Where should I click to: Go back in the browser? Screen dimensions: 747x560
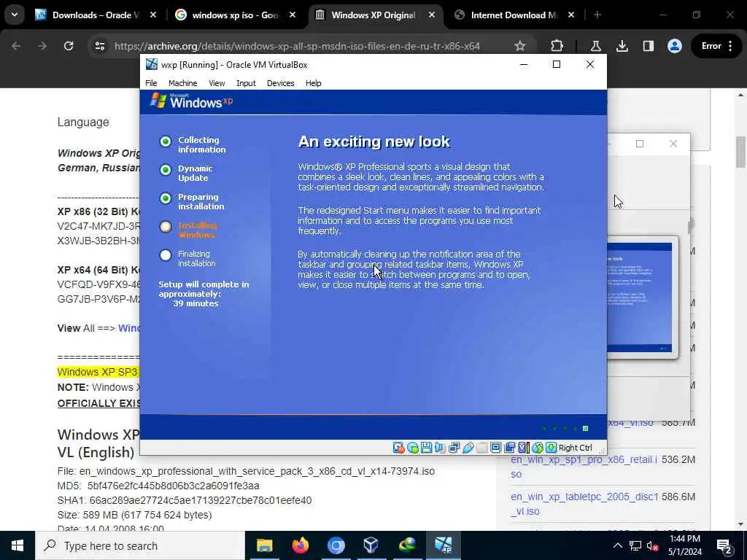tap(16, 46)
